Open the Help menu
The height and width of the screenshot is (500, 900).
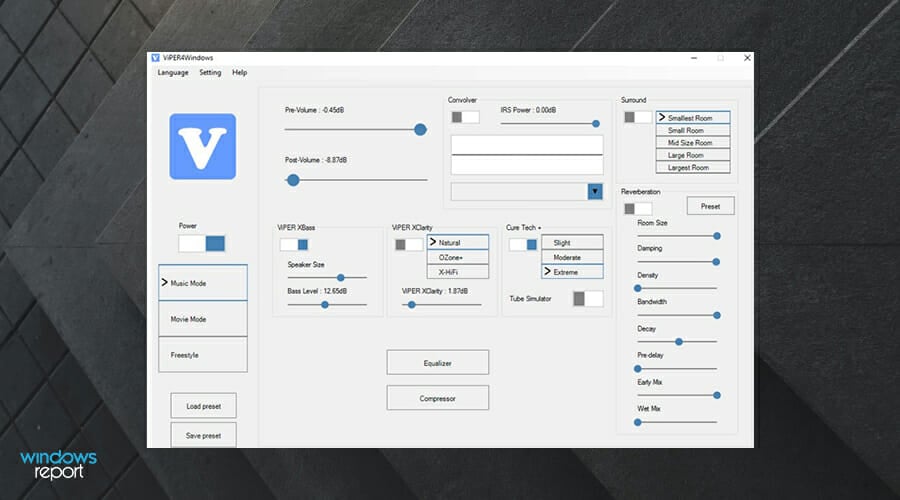pyautogui.click(x=240, y=73)
